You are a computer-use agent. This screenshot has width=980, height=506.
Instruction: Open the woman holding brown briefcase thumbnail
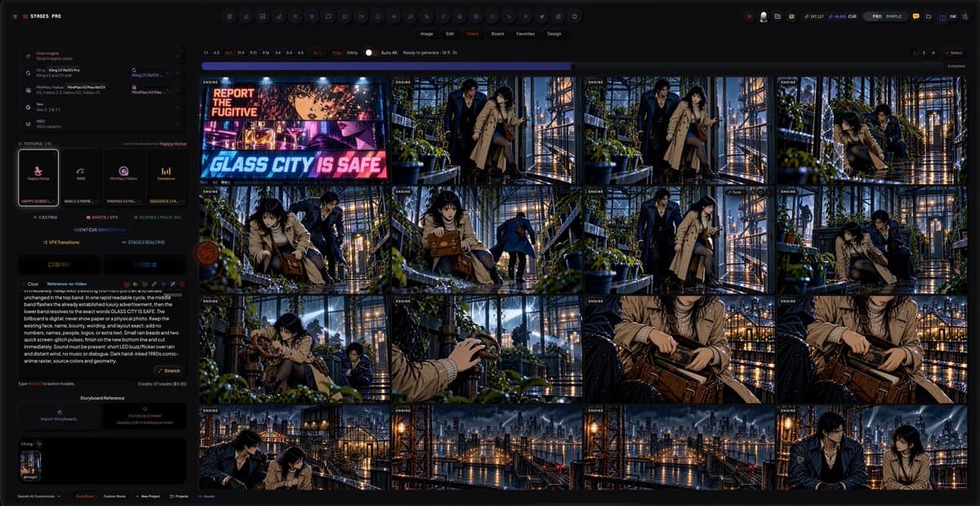(x=486, y=240)
